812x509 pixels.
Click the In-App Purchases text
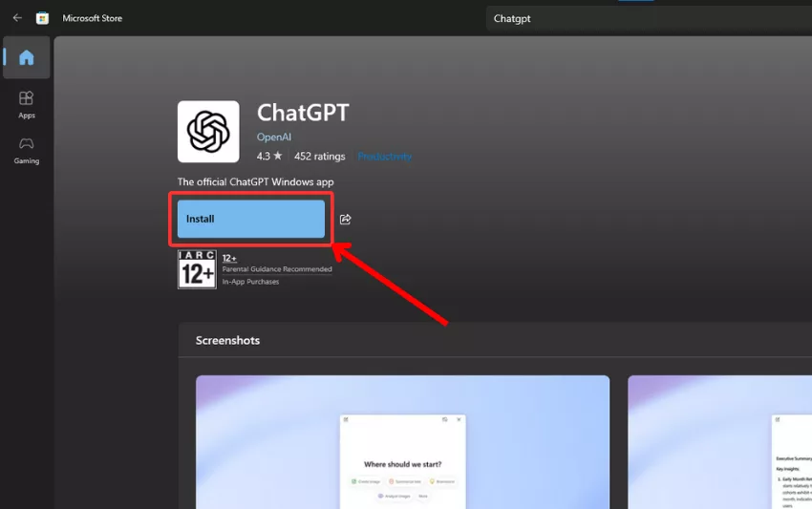pyautogui.click(x=250, y=282)
